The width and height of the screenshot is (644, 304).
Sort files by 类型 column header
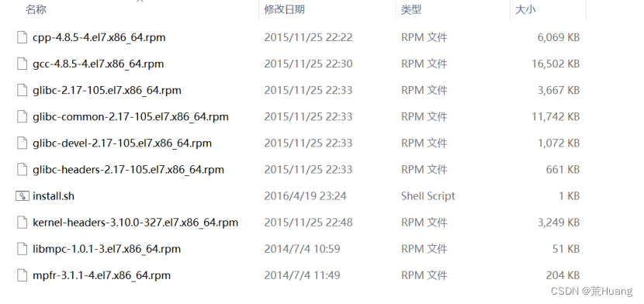[x=411, y=9]
